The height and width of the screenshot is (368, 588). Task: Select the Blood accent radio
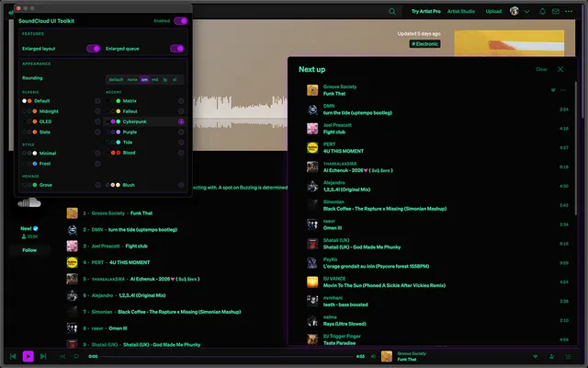[181, 153]
